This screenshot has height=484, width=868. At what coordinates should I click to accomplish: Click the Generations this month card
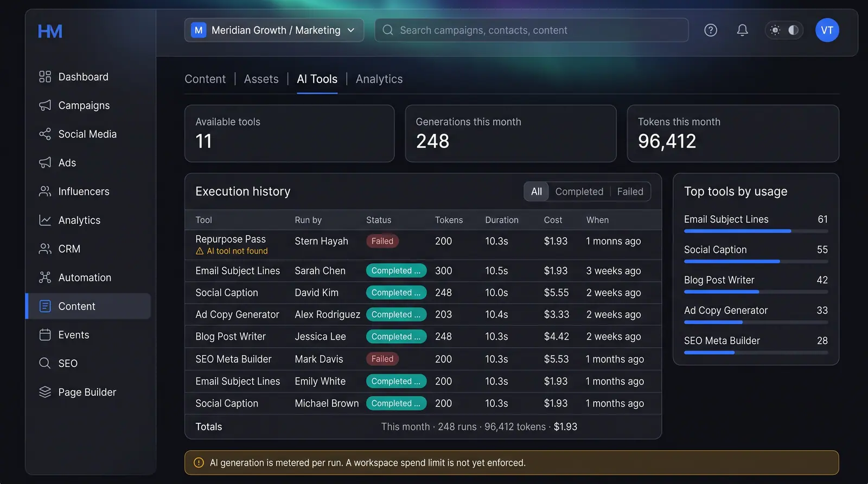[x=510, y=133]
